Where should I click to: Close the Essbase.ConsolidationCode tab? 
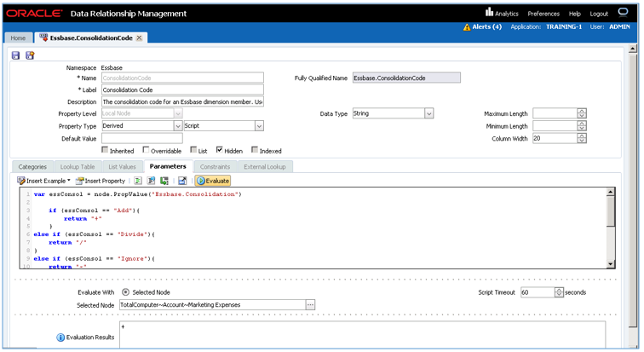[x=139, y=38]
